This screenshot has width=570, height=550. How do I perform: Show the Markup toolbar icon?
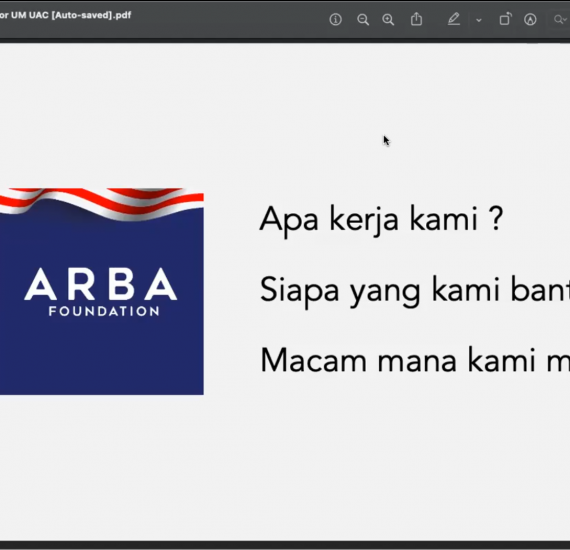click(x=530, y=19)
